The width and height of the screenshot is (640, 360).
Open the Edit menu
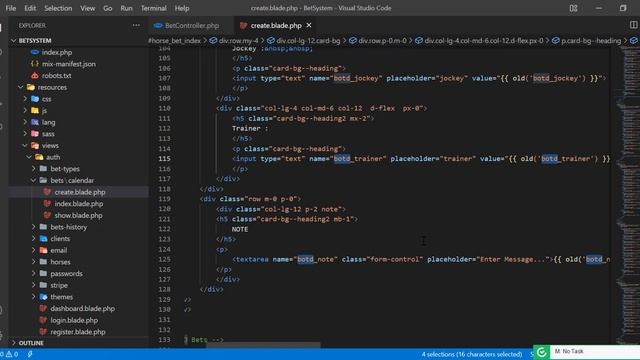click(x=30, y=8)
